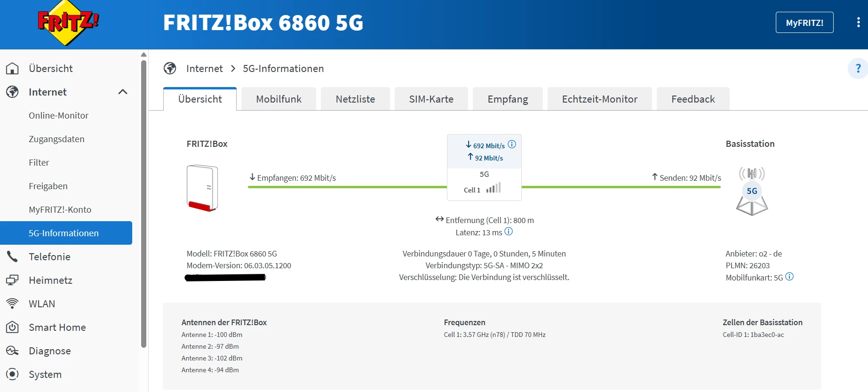Click PLMN: 26203 text

click(748, 265)
